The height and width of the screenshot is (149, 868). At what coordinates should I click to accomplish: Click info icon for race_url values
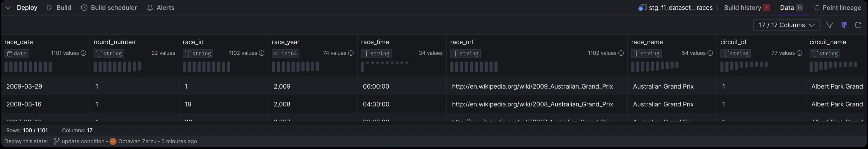click(x=621, y=53)
